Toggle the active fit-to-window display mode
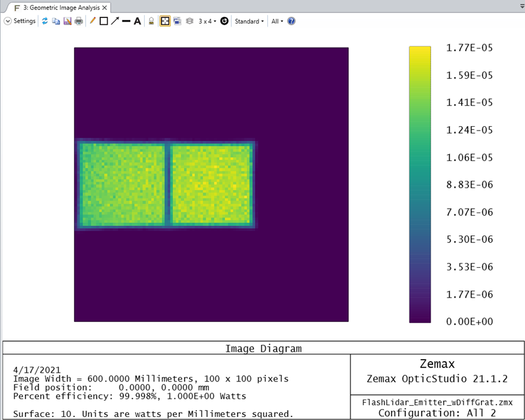 [165, 21]
